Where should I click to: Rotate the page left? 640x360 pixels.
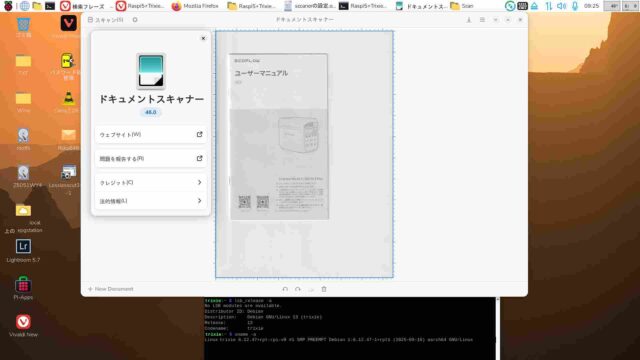click(285, 289)
